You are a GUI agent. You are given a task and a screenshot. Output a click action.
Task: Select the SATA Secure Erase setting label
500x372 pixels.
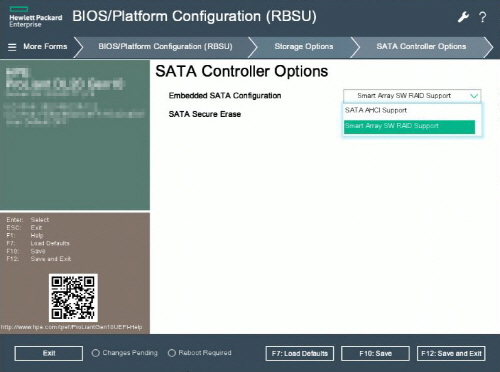point(205,114)
